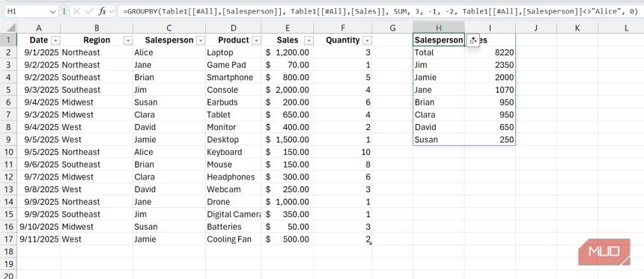Click the Select All corner triangle
Screen dimensions: 644x279
pos(11,28)
